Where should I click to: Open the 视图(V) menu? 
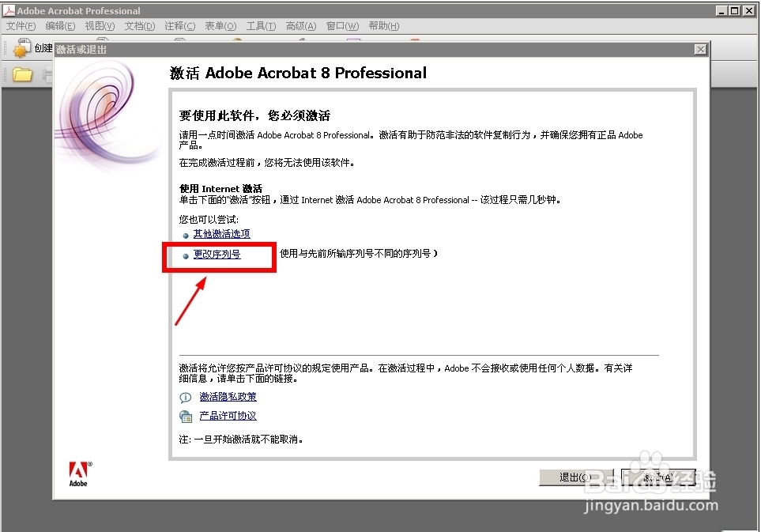(x=100, y=25)
